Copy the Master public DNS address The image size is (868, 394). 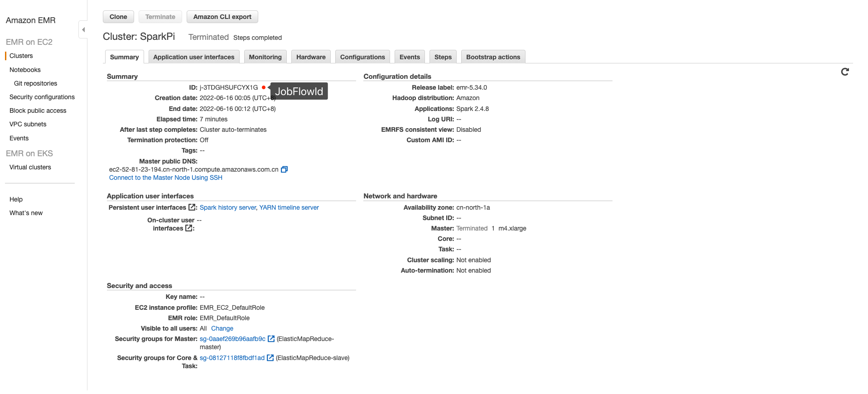[284, 169]
